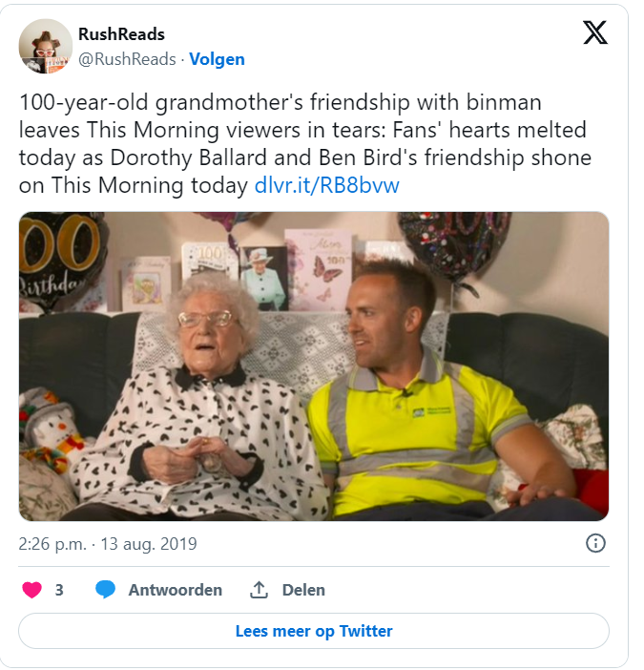Like the tweet with heart icon

32,590
